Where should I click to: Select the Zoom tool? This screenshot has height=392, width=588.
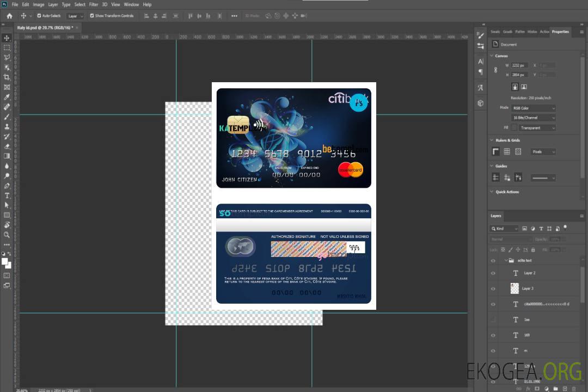coord(7,235)
